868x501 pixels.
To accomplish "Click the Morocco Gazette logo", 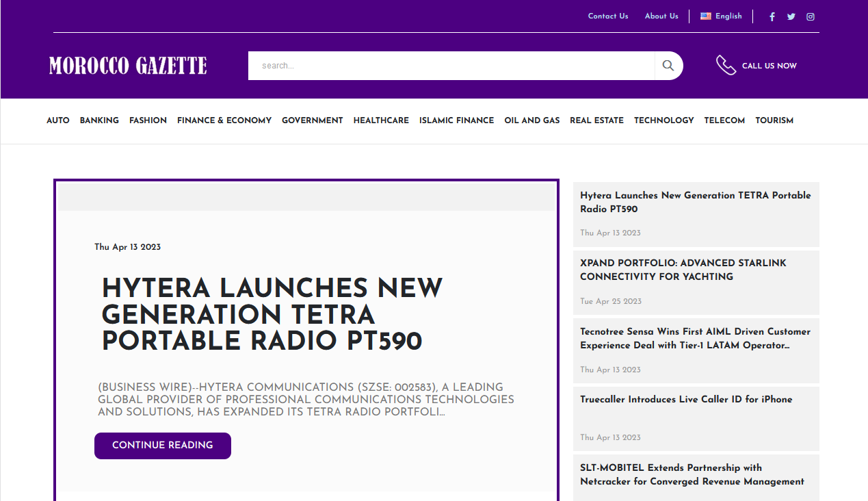I will point(128,66).
